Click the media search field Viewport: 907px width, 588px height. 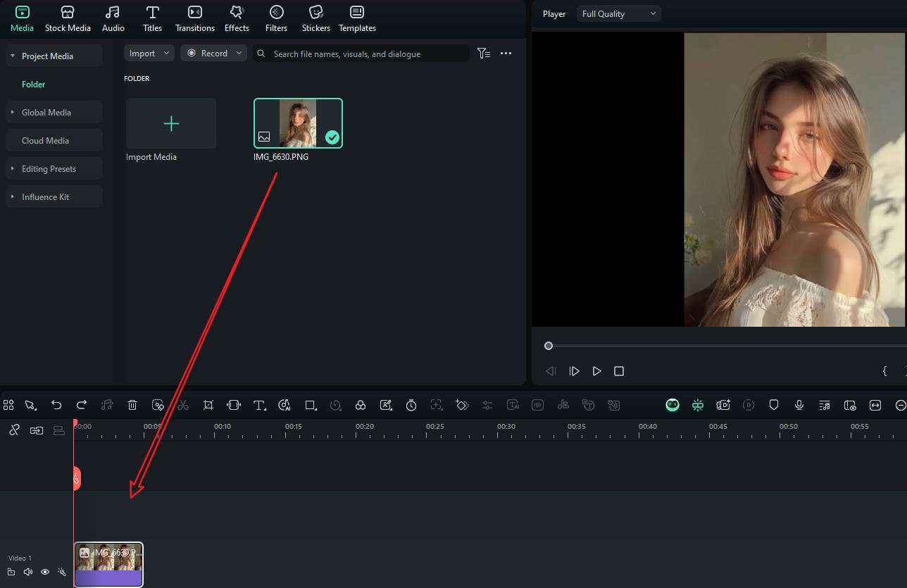tap(361, 54)
